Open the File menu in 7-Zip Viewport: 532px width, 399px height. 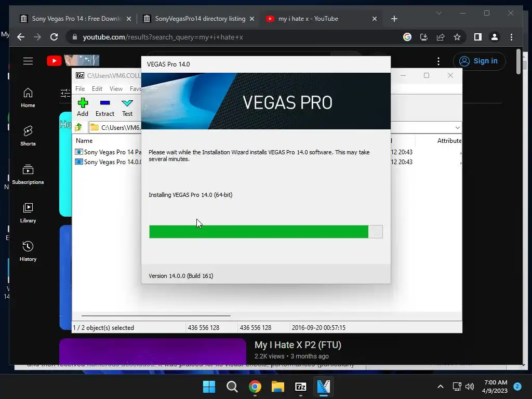click(80, 88)
